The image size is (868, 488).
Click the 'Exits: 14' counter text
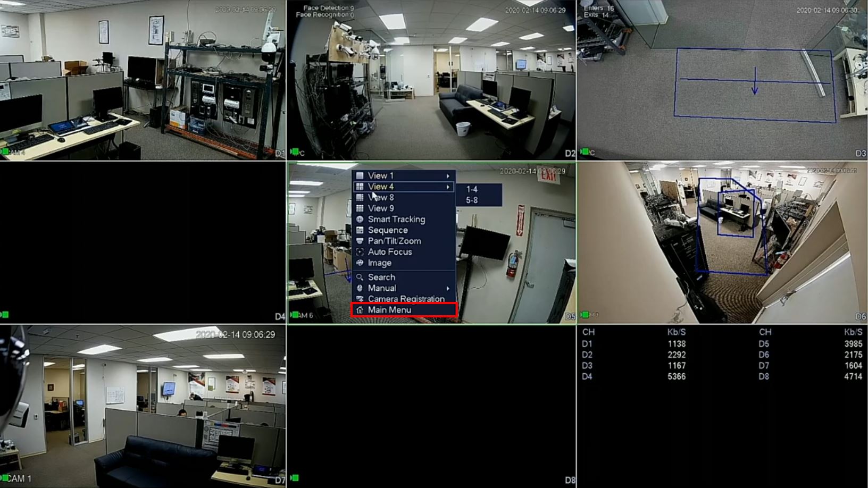tap(596, 15)
